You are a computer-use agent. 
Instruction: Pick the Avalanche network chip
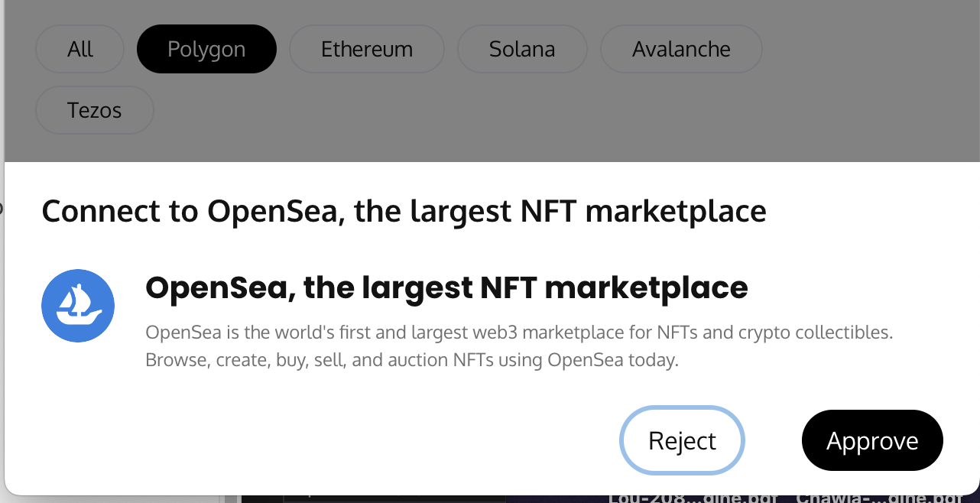[681, 49]
